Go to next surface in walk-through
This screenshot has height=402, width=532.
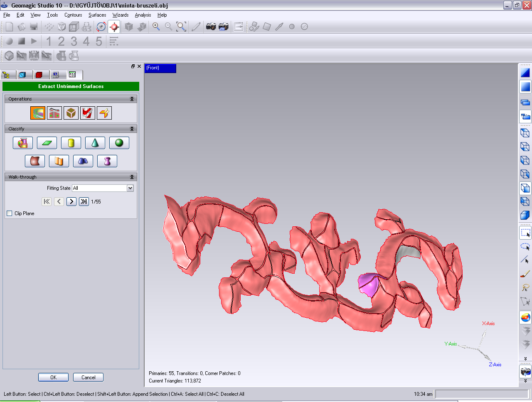pyautogui.click(x=71, y=201)
